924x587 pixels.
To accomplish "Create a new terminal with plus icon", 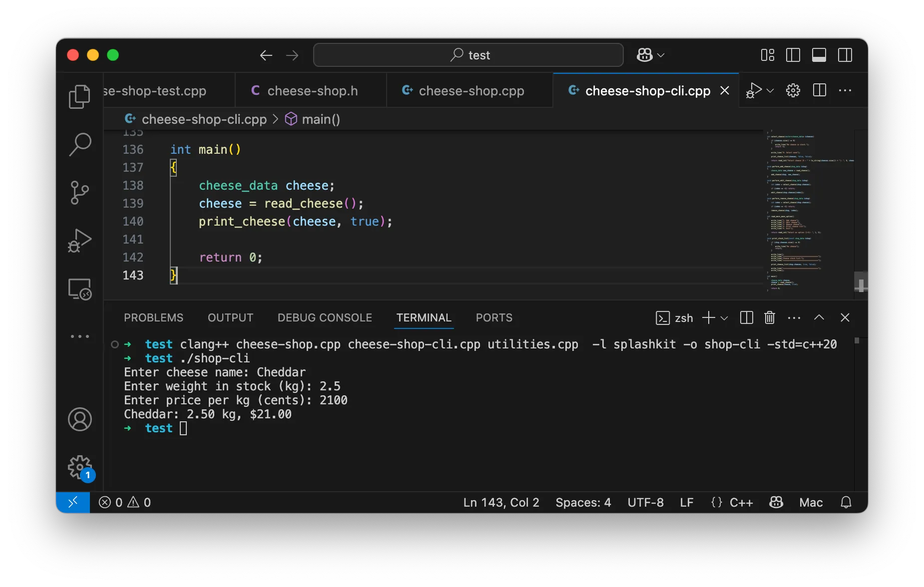I will [708, 317].
